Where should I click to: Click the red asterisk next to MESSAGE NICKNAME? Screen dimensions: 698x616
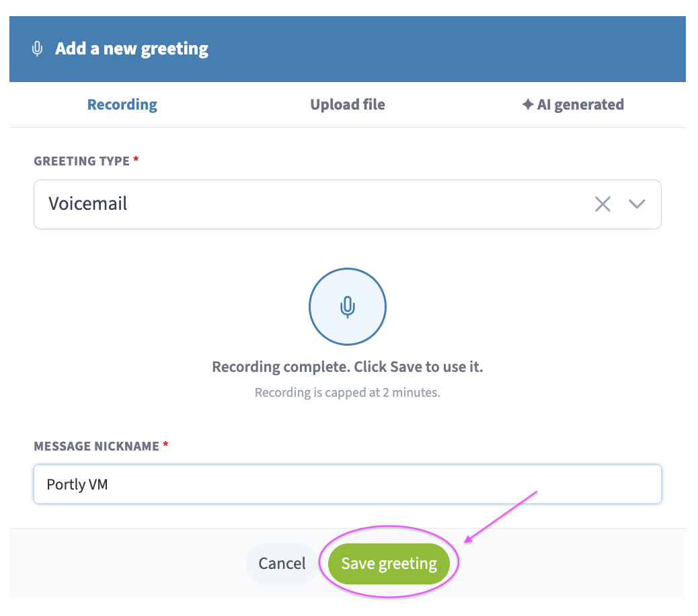165,444
